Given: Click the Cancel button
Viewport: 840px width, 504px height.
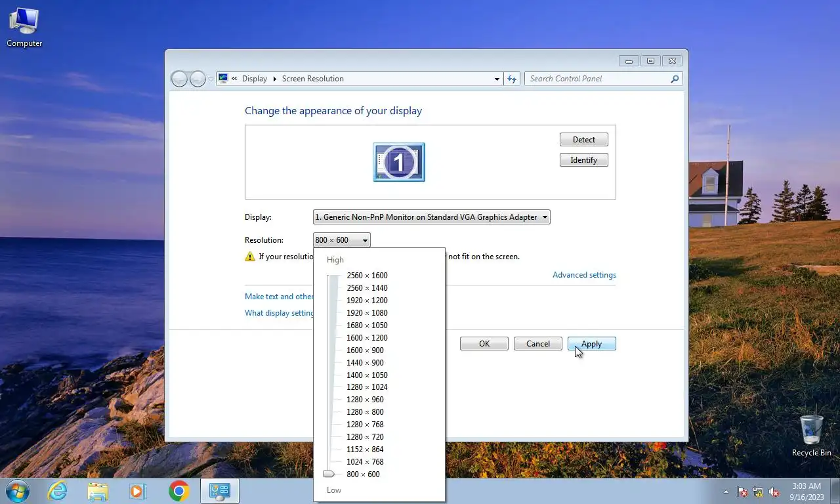Looking at the screenshot, I should pyautogui.click(x=538, y=344).
